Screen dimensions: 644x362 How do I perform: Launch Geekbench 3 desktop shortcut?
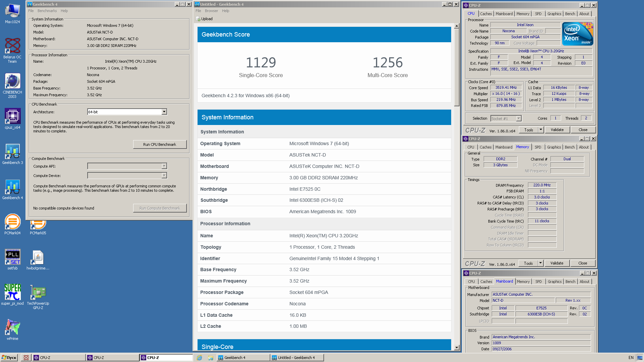[12, 154]
